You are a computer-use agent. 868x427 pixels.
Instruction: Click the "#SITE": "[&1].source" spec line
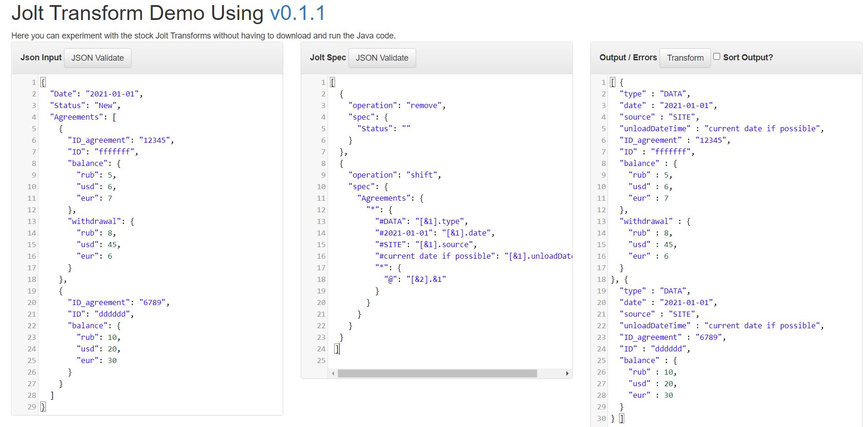click(x=426, y=244)
